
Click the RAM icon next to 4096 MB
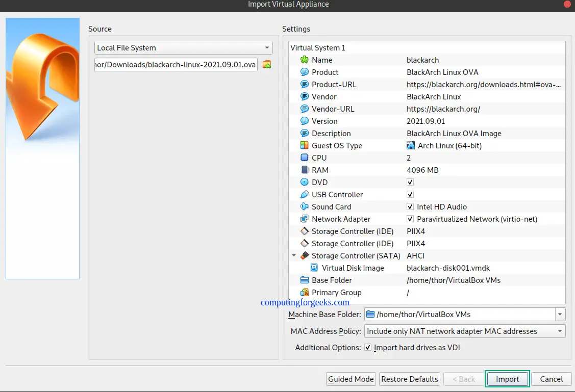305,170
